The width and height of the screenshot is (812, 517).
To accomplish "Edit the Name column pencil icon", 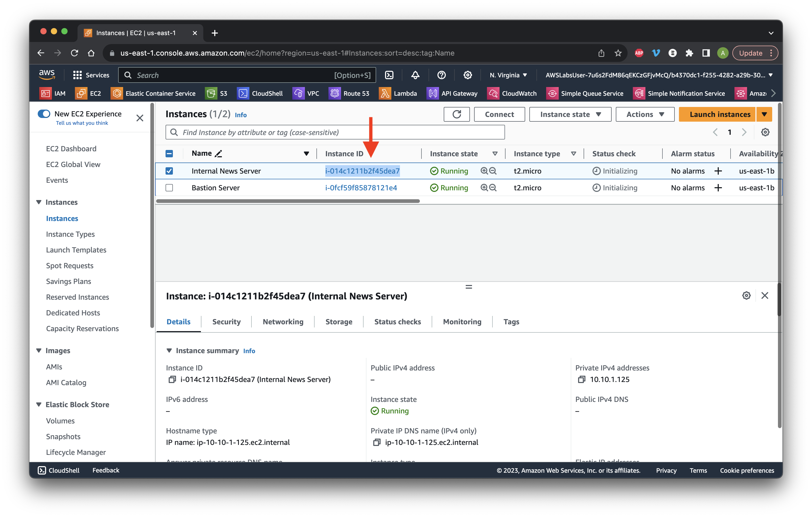I will 218,154.
